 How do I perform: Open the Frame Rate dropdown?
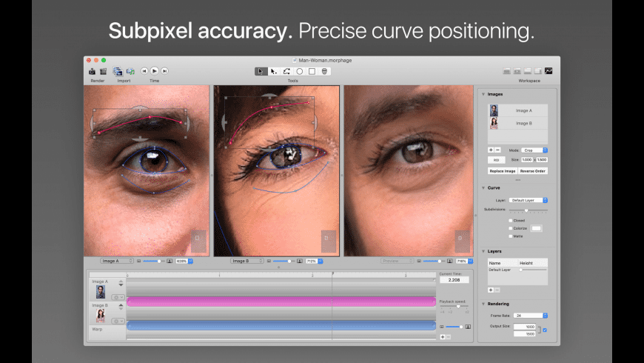(x=531, y=316)
